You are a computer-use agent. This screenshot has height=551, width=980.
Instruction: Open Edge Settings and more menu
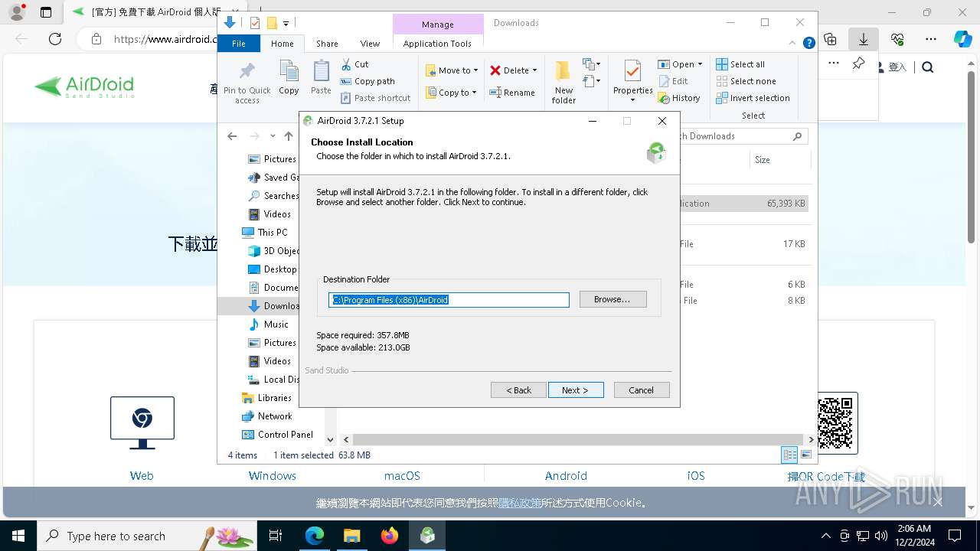click(931, 39)
